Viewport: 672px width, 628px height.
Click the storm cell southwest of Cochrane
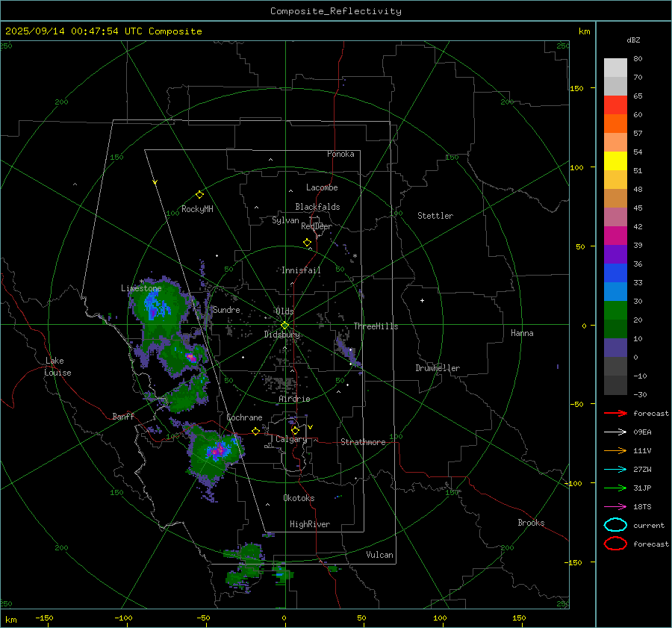[215, 450]
